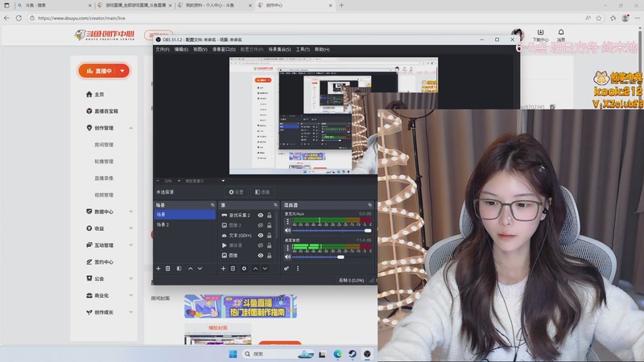Open OBS 工具(T) menu
Viewport: 644px width, 362px height.
pyautogui.click(x=303, y=49)
